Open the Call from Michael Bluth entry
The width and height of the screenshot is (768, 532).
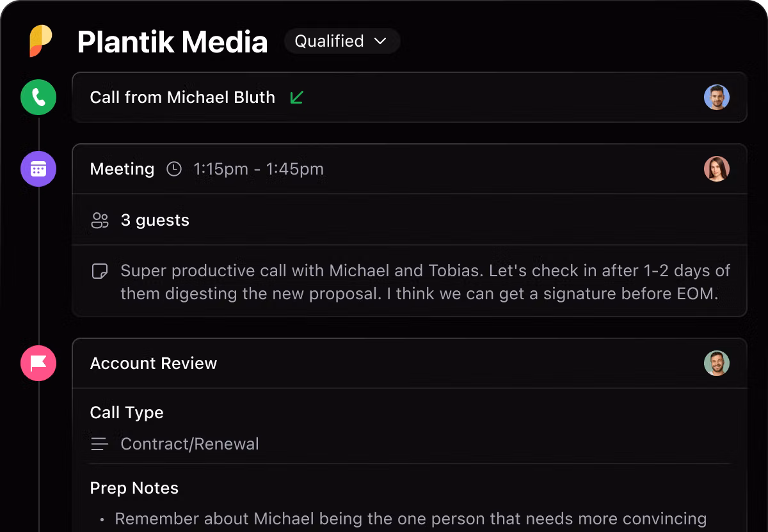pos(182,97)
